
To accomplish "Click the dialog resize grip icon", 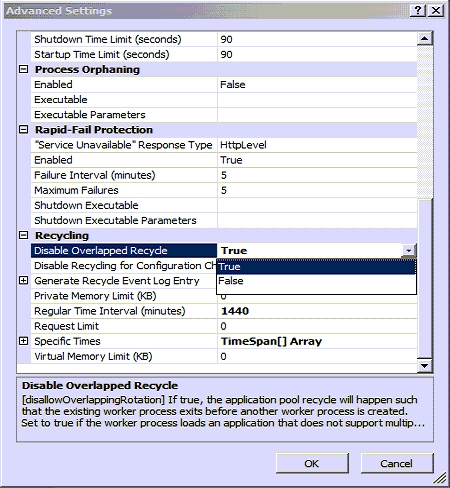I will 440,478.
